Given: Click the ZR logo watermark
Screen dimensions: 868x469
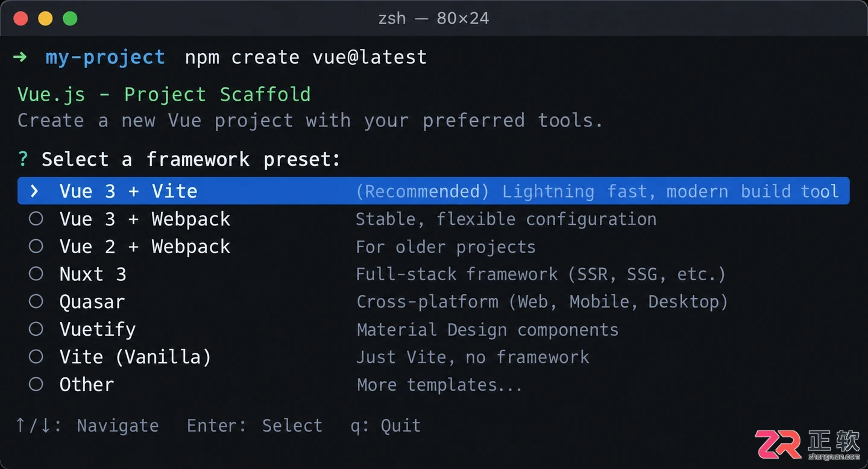Looking at the screenshot, I should 808,444.
